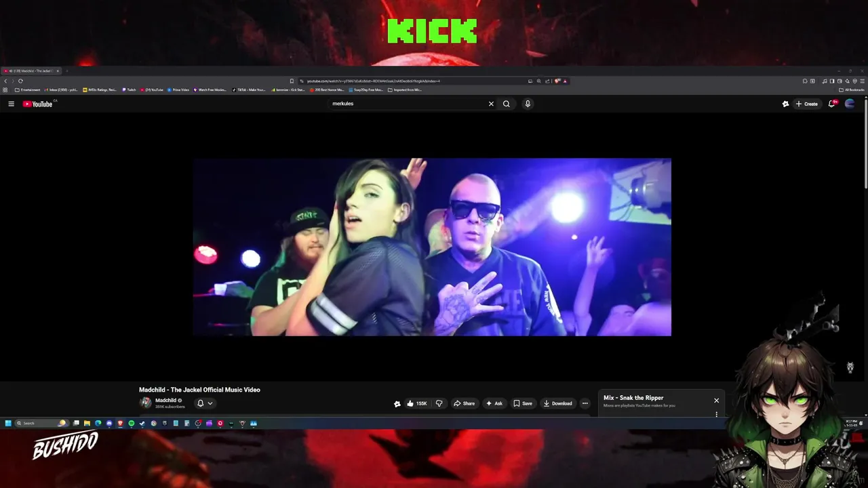Open the All Bookmarks folder

click(852, 89)
